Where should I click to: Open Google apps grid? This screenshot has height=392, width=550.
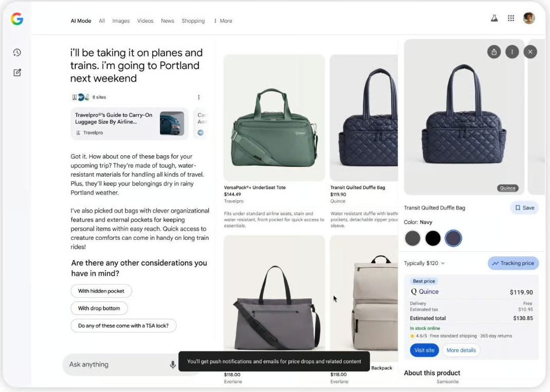[x=511, y=18]
